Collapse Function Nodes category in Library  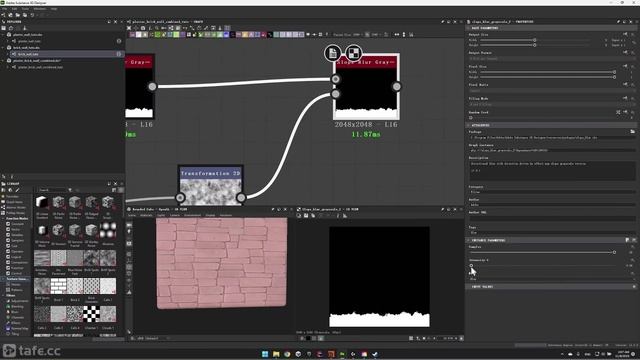click(3, 218)
